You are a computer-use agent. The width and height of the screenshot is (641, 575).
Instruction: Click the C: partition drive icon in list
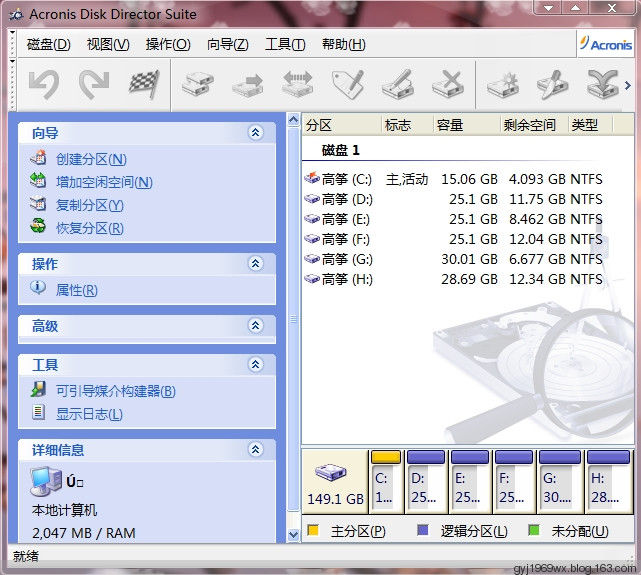point(312,178)
